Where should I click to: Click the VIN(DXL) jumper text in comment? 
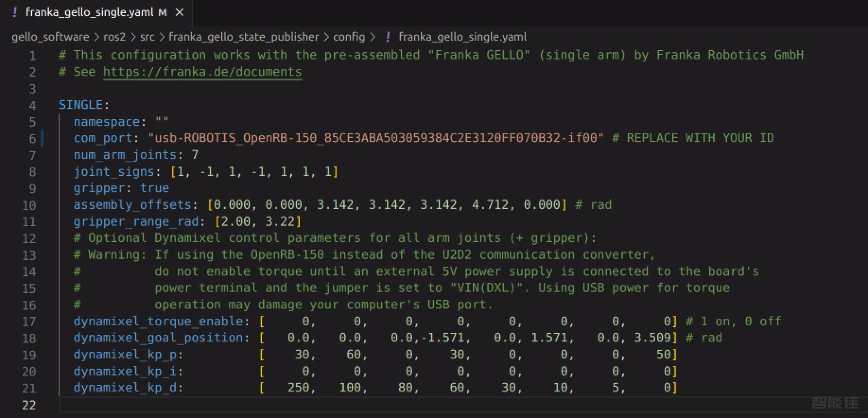[486, 288]
